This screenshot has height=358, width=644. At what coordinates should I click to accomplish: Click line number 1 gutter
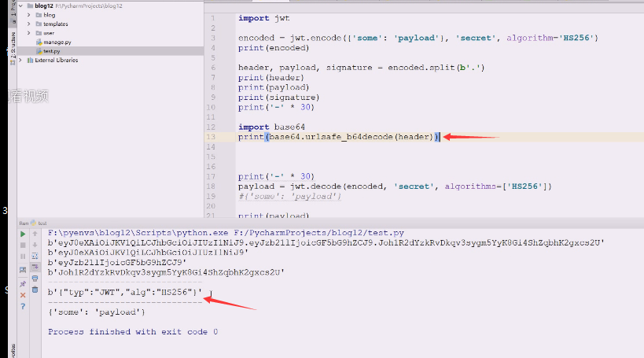[213, 18]
